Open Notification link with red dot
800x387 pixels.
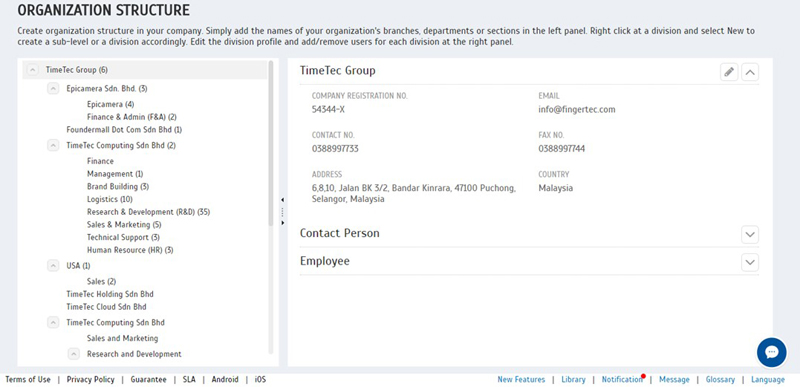click(622, 379)
